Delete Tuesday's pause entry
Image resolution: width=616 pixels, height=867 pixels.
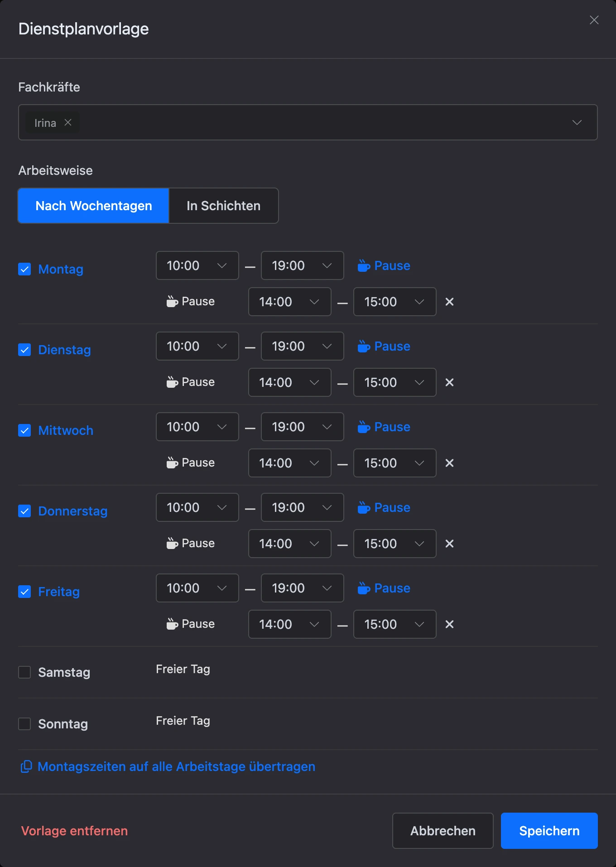click(449, 382)
